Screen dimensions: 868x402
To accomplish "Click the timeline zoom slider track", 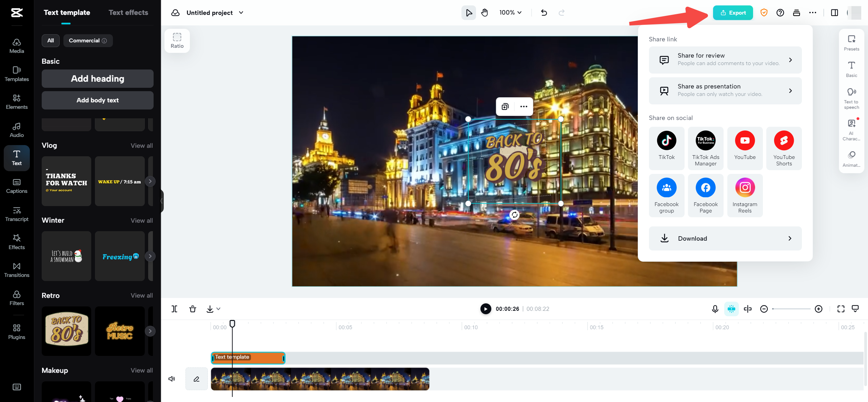I will 791,309.
